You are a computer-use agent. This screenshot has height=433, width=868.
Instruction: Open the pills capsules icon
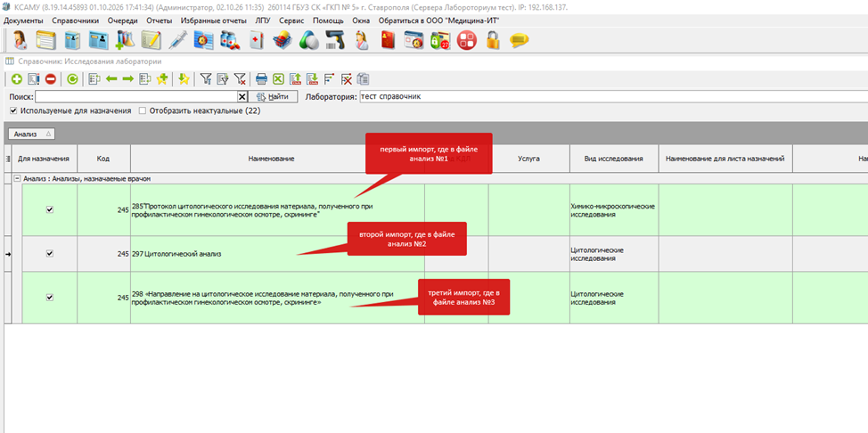[308, 41]
